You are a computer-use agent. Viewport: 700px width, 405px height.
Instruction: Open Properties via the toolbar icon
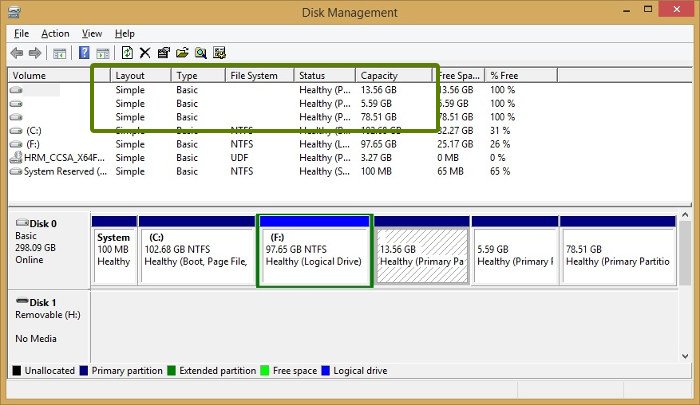point(163,53)
